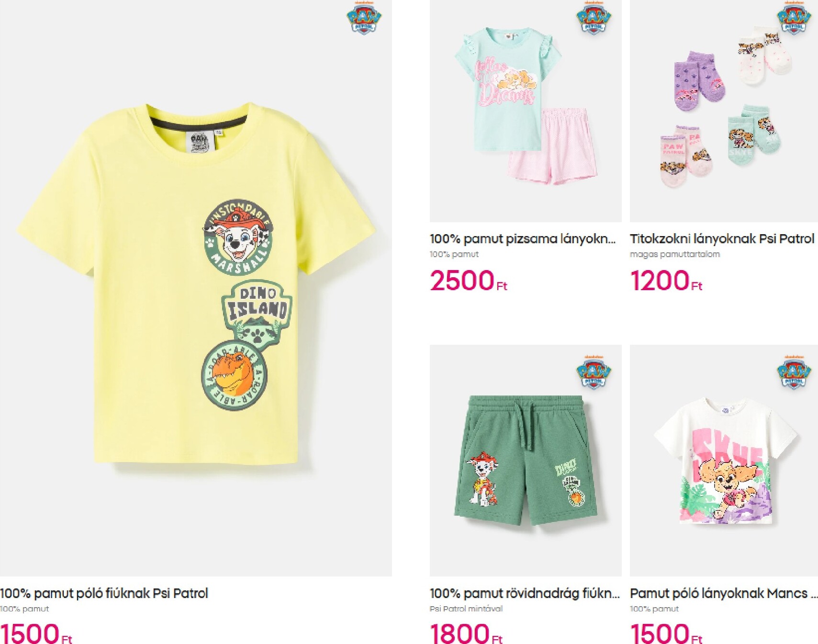Click the 2500 Ft pajama price
Image resolution: width=818 pixels, height=644 pixels.
coord(468,281)
